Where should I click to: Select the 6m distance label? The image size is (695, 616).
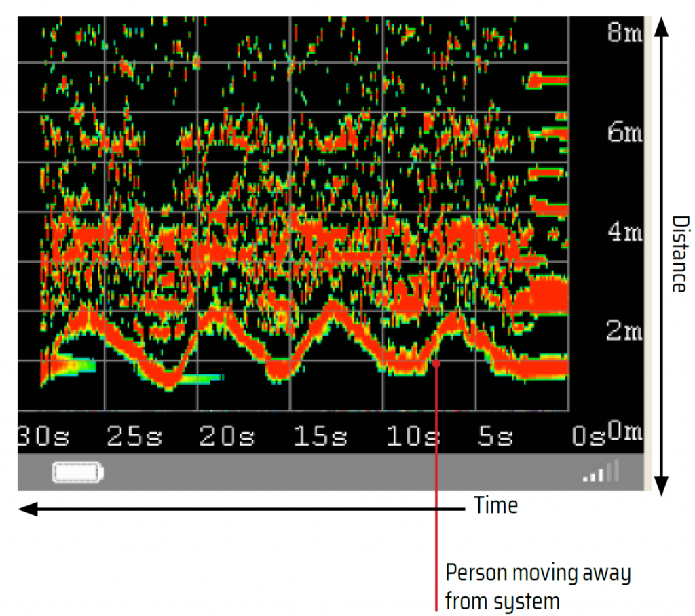pyautogui.click(x=624, y=132)
